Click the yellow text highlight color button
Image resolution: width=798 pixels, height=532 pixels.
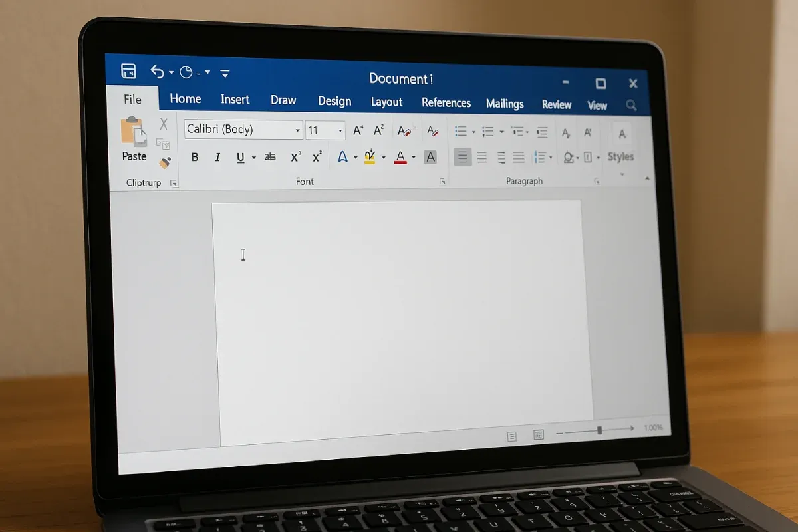[x=370, y=157]
